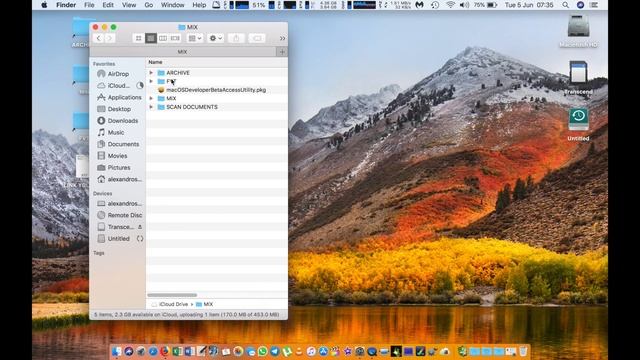The image size is (640, 360).
Task: Open the item arrangement dropdown
Action: click(x=195, y=38)
